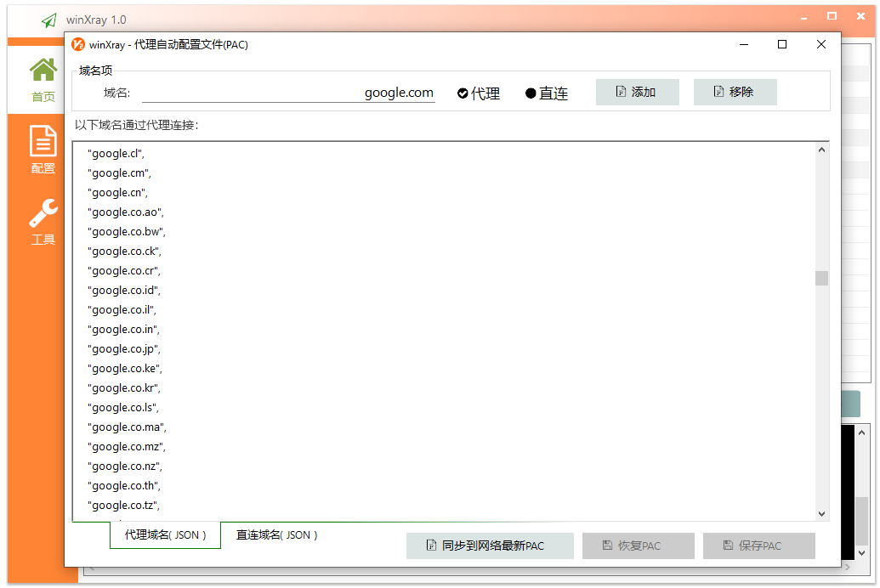The height and width of the screenshot is (588, 880).
Task: Click the "google.cn" entry
Action: click(117, 193)
